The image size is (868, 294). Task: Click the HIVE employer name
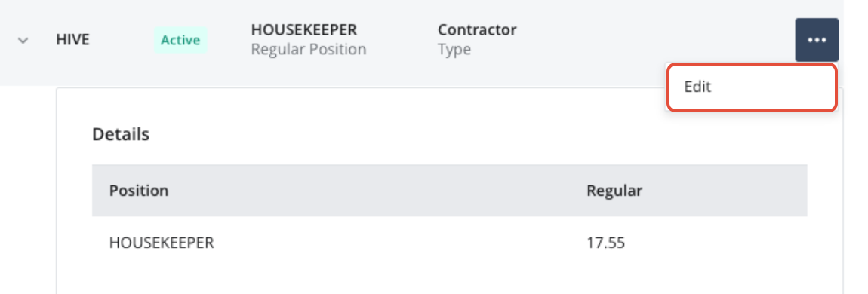(73, 41)
